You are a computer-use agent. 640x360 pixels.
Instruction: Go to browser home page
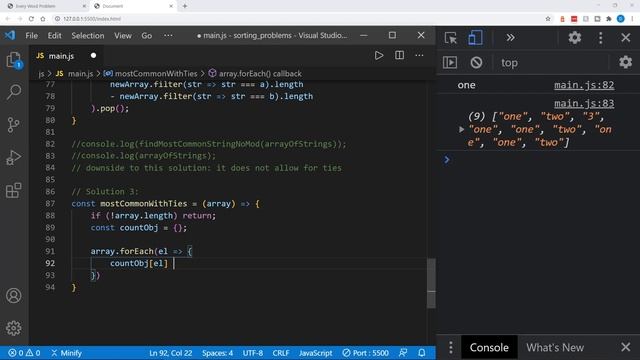(x=43, y=19)
